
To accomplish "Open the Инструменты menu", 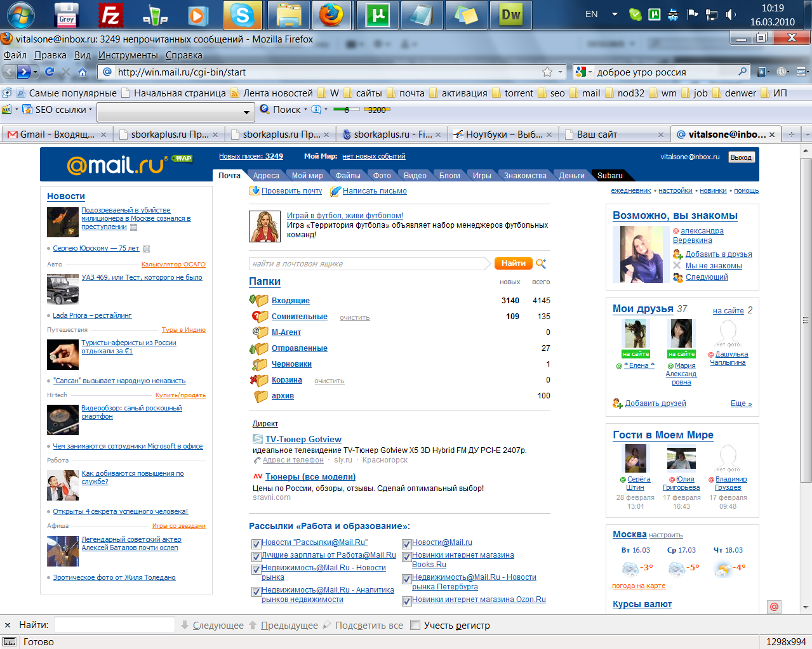I will coord(128,55).
